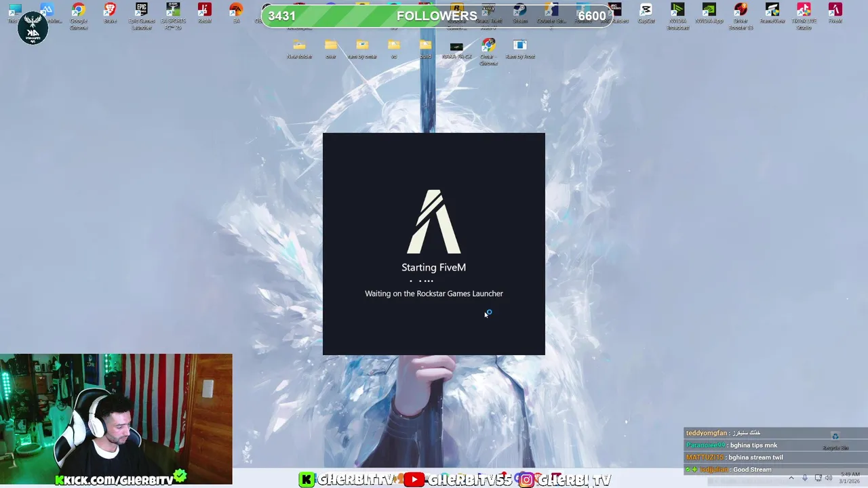Open NVIDIA Broadcast shortcut
This screenshot has height=488, width=868.
[677, 16]
